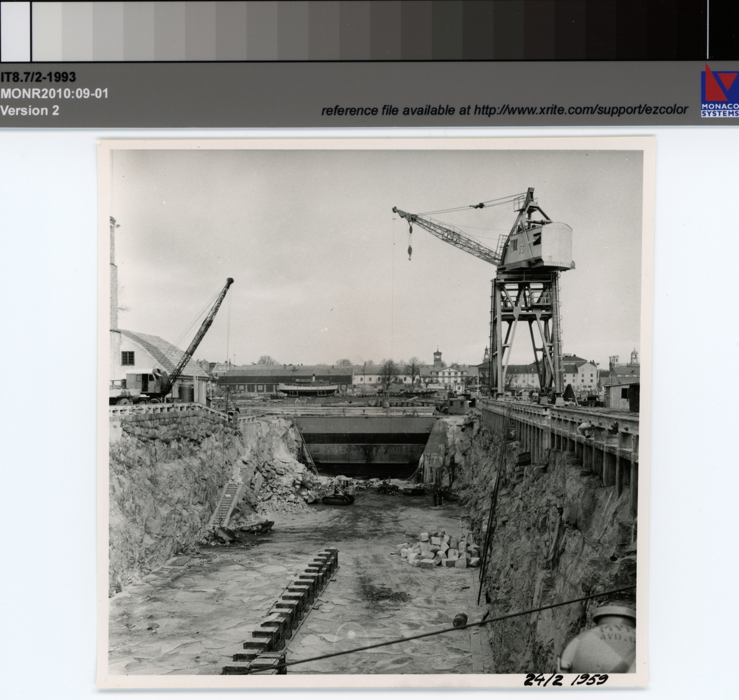Click the clock tower on the skyline
Image resolution: width=739 pixels, height=700 pixels.
click(x=438, y=357)
